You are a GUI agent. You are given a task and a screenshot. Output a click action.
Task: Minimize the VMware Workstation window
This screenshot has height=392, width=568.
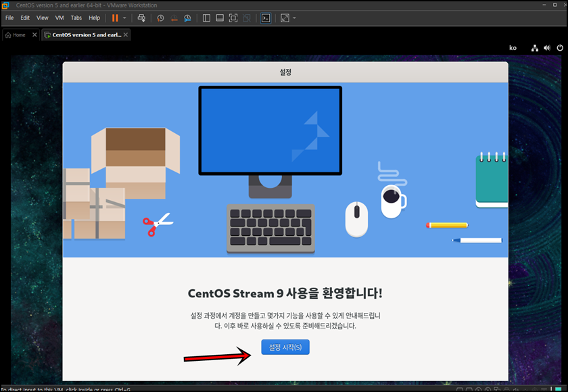544,5
